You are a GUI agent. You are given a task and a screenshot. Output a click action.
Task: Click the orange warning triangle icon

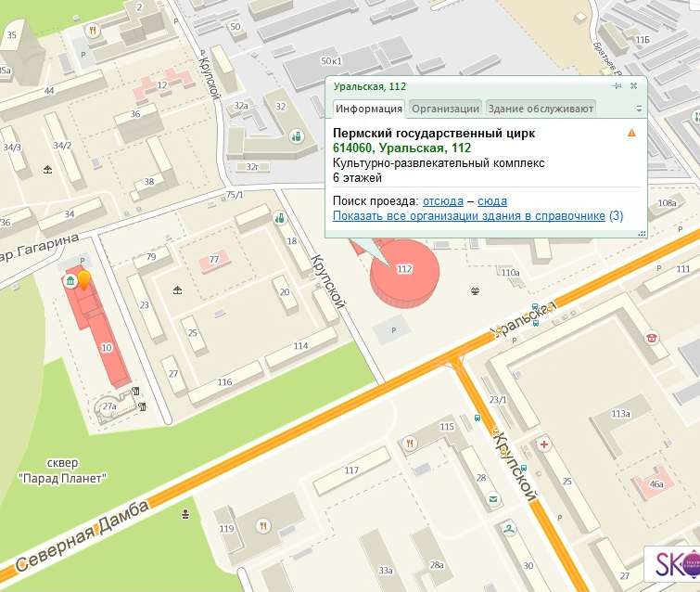[x=631, y=133]
